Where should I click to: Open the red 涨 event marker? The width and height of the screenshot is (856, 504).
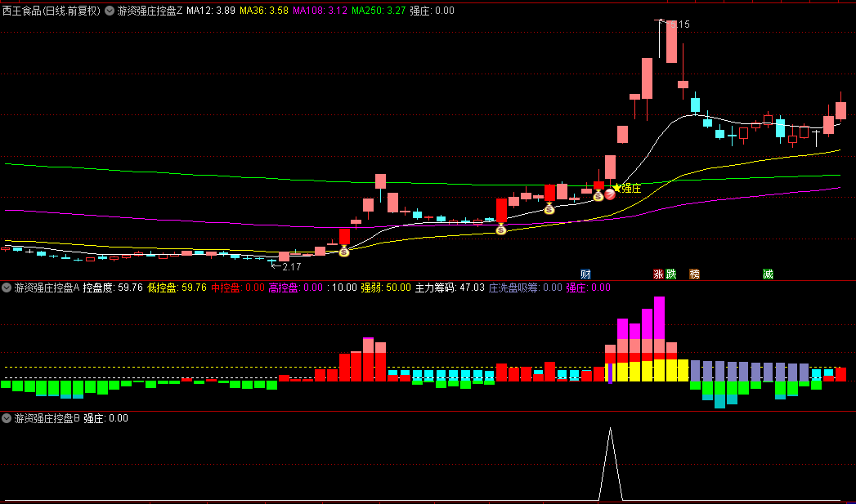[659, 274]
